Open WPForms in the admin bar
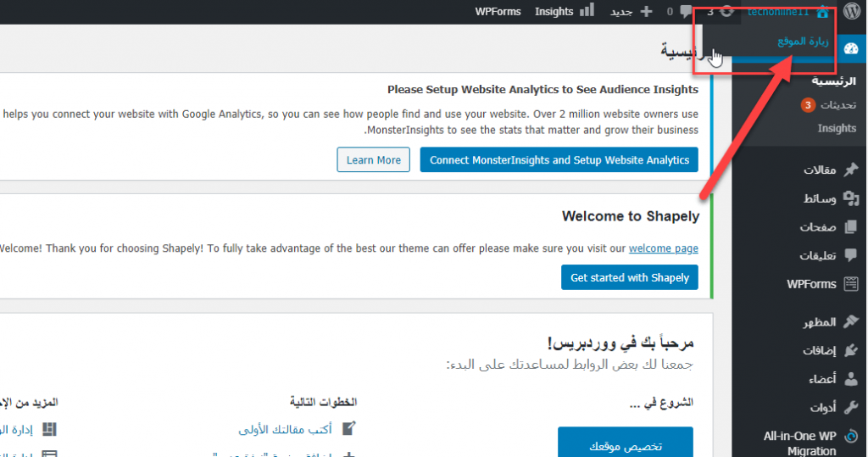Viewport: 868px width, 457px height. 498,12
